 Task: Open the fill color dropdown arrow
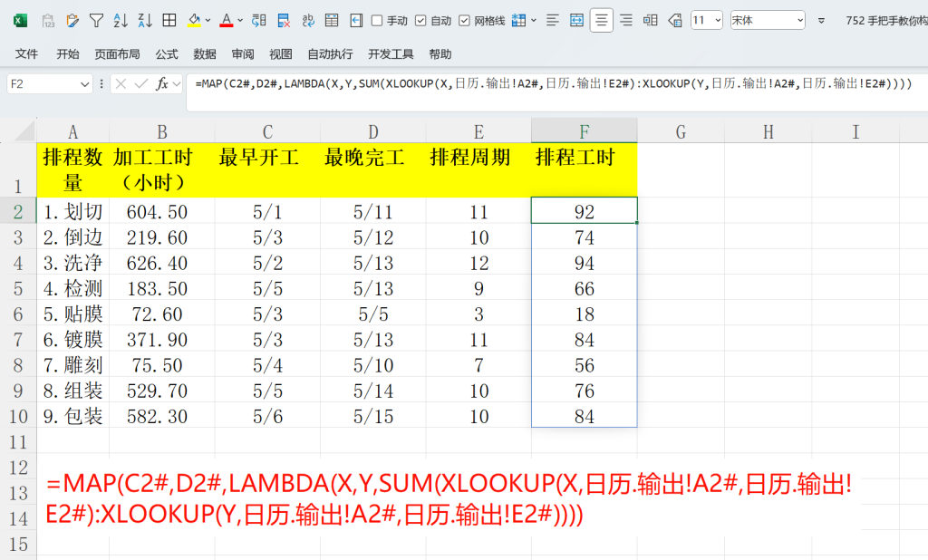coord(208,21)
